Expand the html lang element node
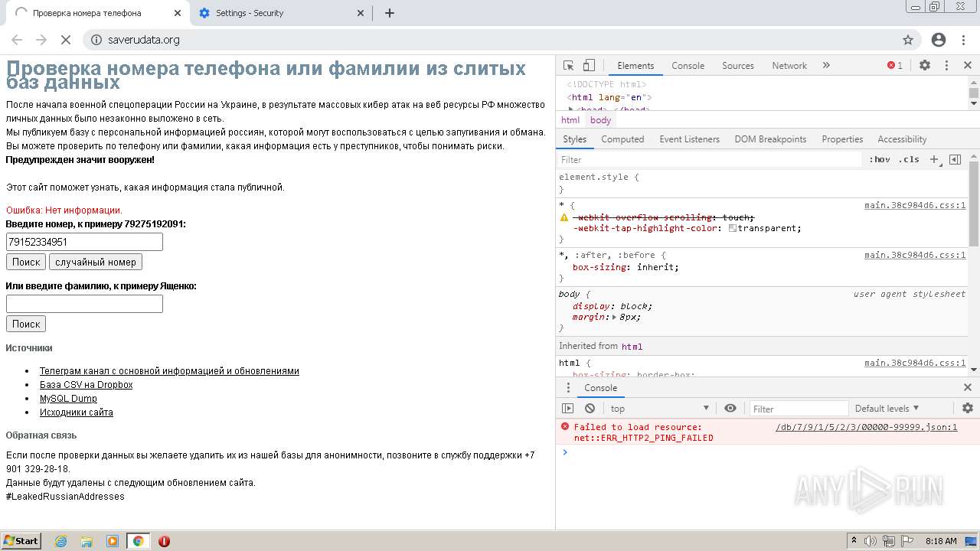 point(609,97)
